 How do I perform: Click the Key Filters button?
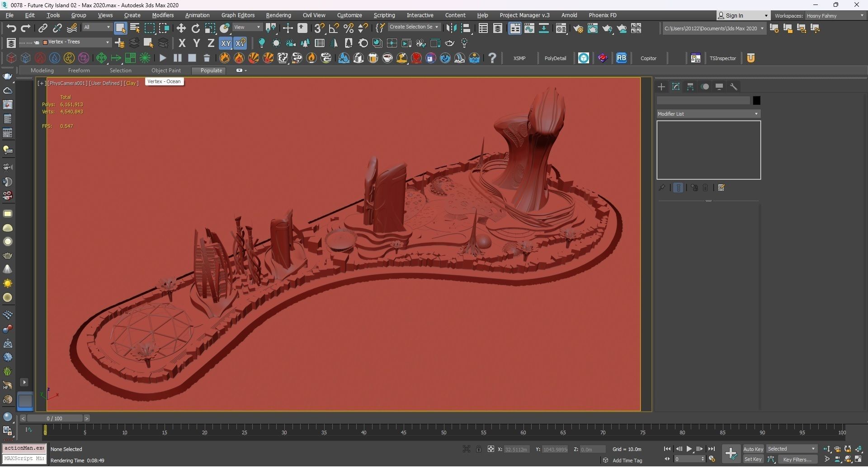pyautogui.click(x=797, y=459)
